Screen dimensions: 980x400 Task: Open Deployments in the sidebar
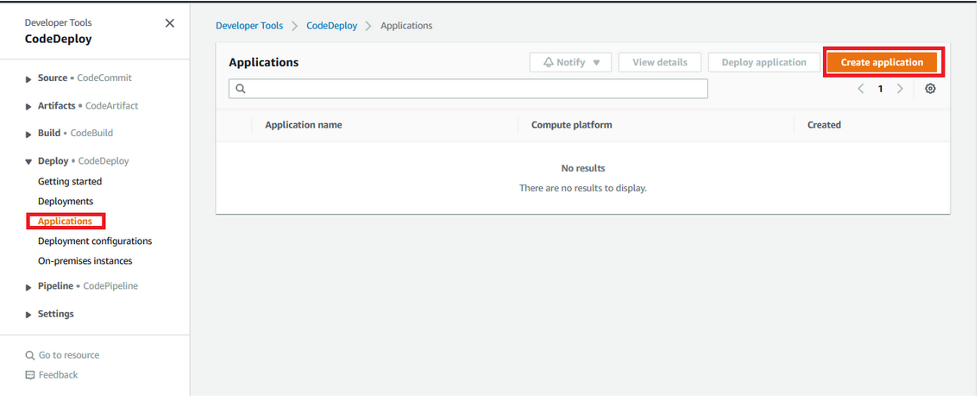(x=66, y=201)
